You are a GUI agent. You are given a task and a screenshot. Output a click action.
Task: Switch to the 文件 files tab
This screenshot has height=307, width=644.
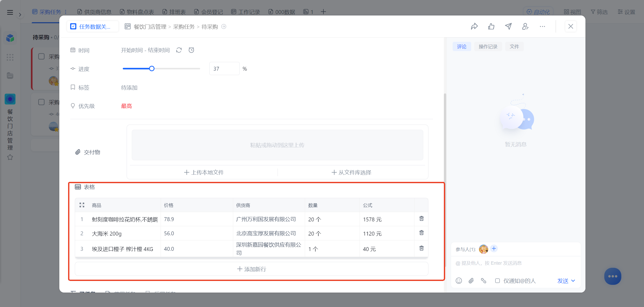click(514, 47)
